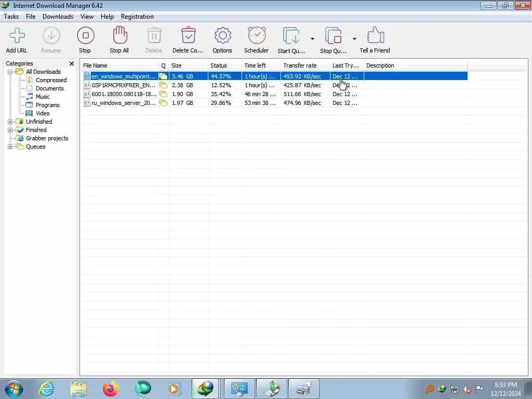Screen dimensions: 532x399
Task: Open the Help menu
Action: [107, 17]
